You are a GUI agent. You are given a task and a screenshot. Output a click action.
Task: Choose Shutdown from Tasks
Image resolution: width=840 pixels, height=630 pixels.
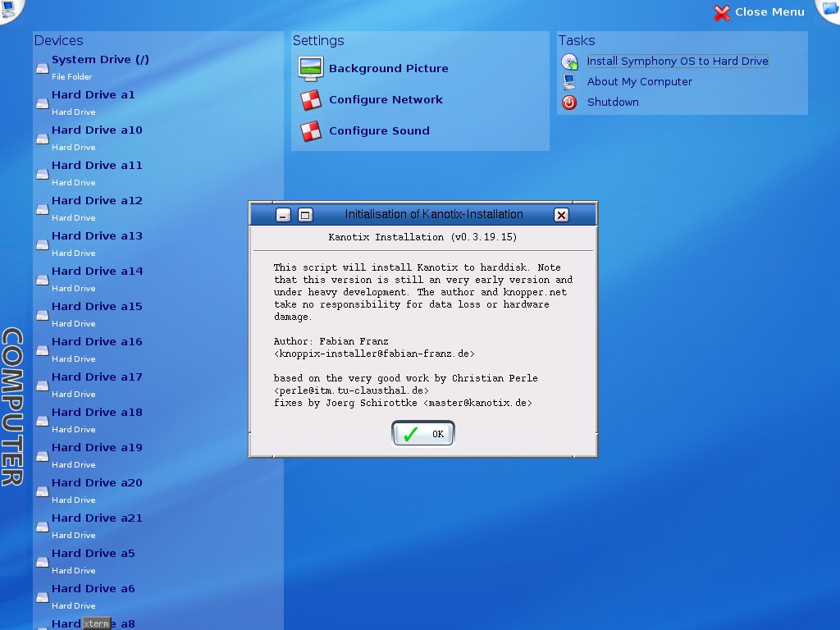click(613, 102)
